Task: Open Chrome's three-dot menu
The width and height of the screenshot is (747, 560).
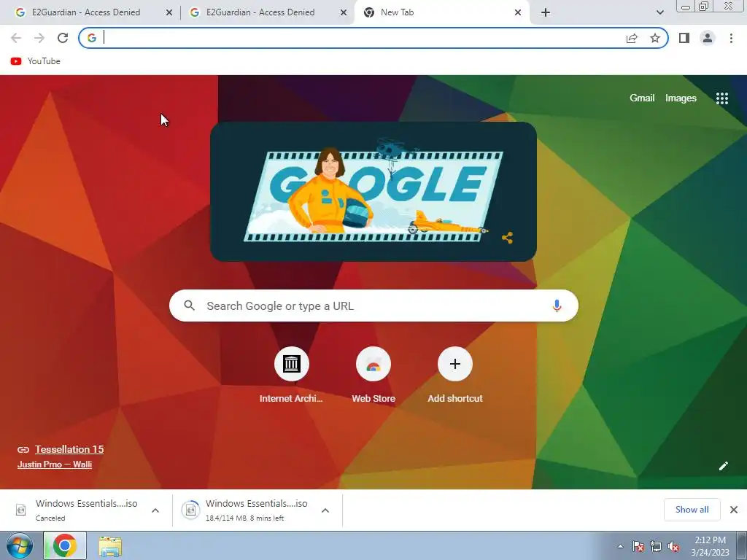Action: (x=731, y=38)
